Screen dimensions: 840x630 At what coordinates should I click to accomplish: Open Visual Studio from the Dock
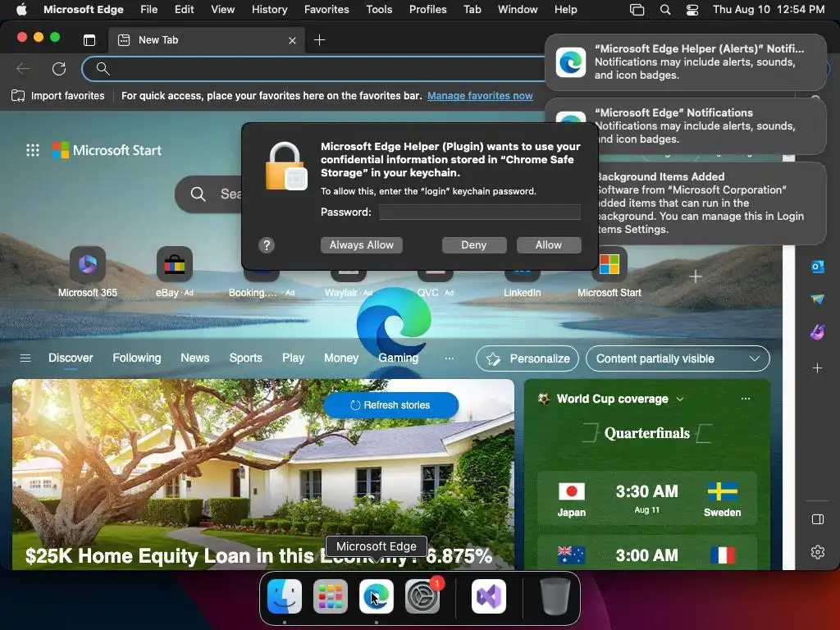pyautogui.click(x=489, y=596)
